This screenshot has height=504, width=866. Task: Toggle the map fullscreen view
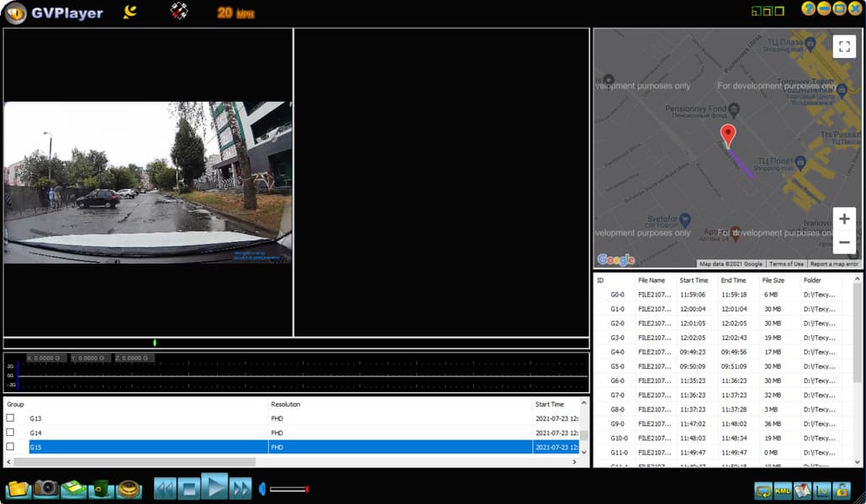(844, 46)
